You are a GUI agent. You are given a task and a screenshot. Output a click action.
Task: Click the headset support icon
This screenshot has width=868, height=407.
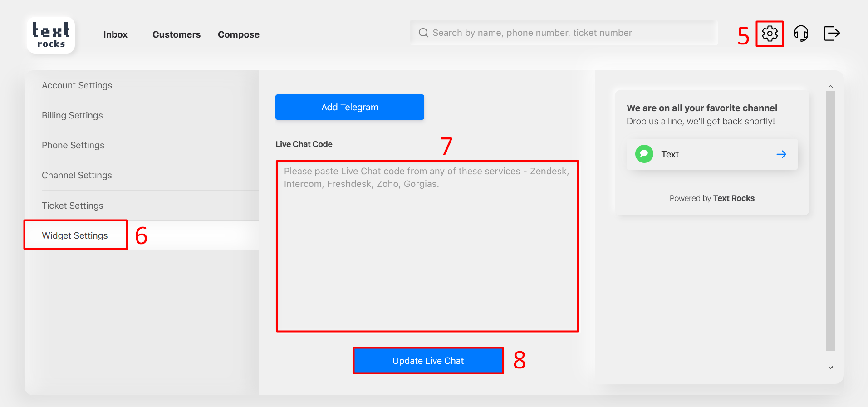[x=801, y=34]
